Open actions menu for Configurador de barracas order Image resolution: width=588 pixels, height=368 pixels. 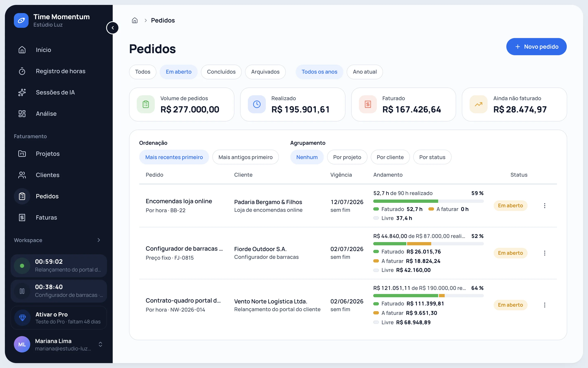coord(545,253)
